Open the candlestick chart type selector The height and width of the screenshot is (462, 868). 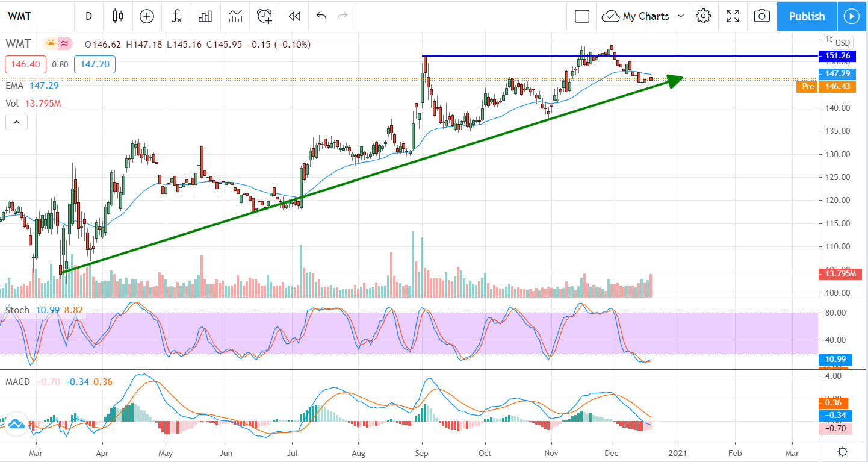pos(117,16)
